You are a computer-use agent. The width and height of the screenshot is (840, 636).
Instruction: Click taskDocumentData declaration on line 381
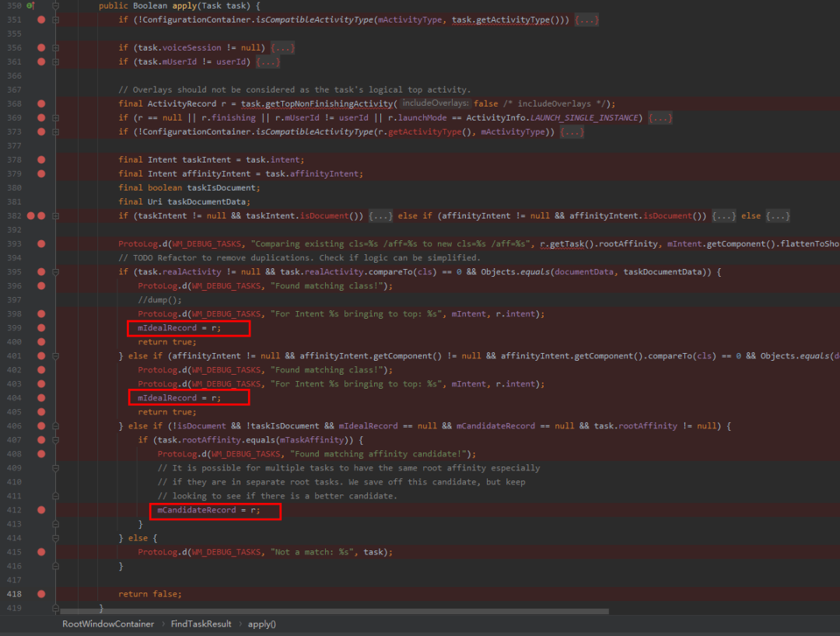click(207, 202)
